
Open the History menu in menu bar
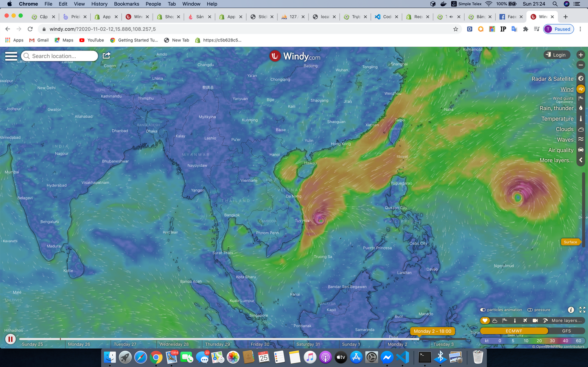pyautogui.click(x=99, y=4)
